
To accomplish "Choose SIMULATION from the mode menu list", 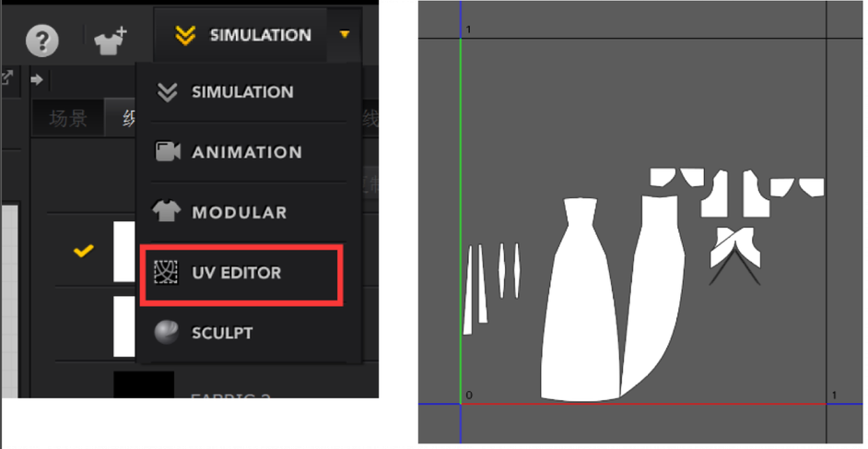I will (x=242, y=92).
